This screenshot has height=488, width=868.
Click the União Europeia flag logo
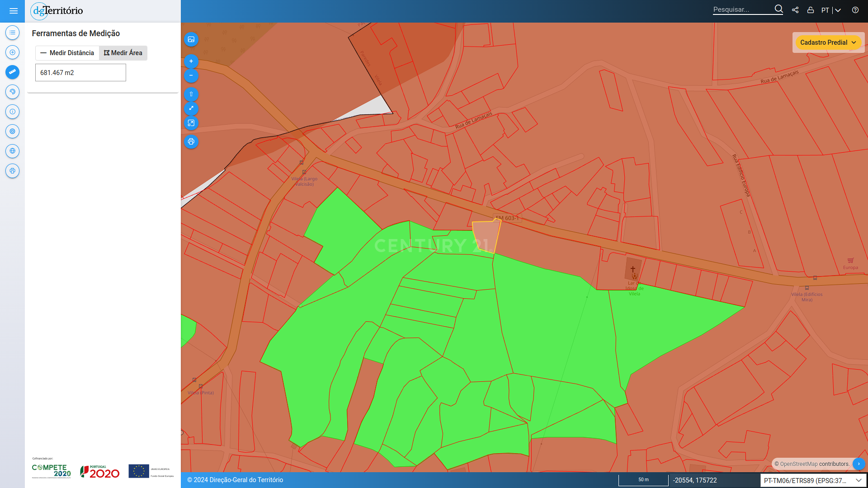(139, 471)
